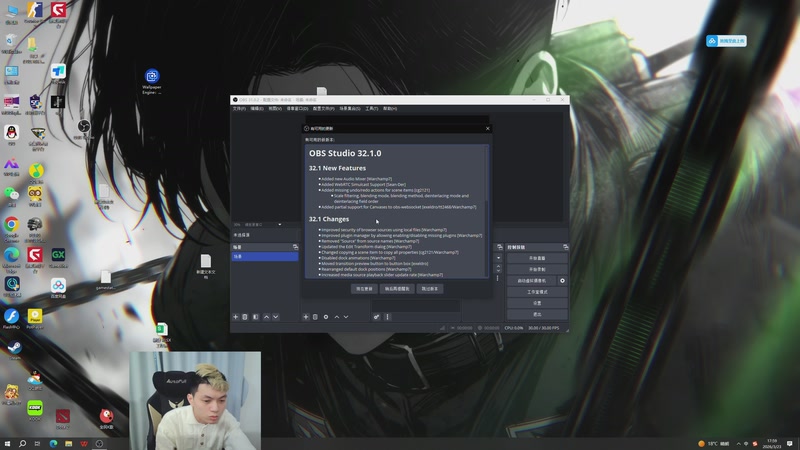The image size is (800, 450).
Task: Open Help menu in OBS menu bar
Action: pyautogui.click(x=390, y=109)
